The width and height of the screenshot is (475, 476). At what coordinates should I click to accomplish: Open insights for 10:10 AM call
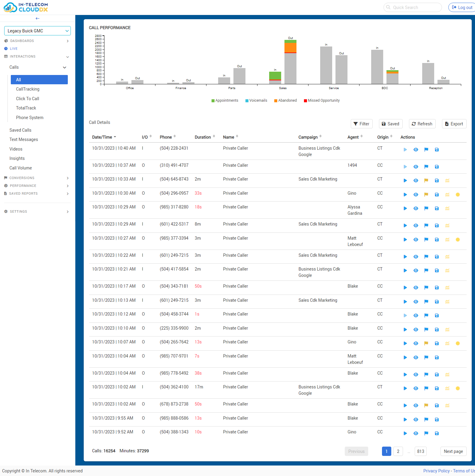click(447, 330)
